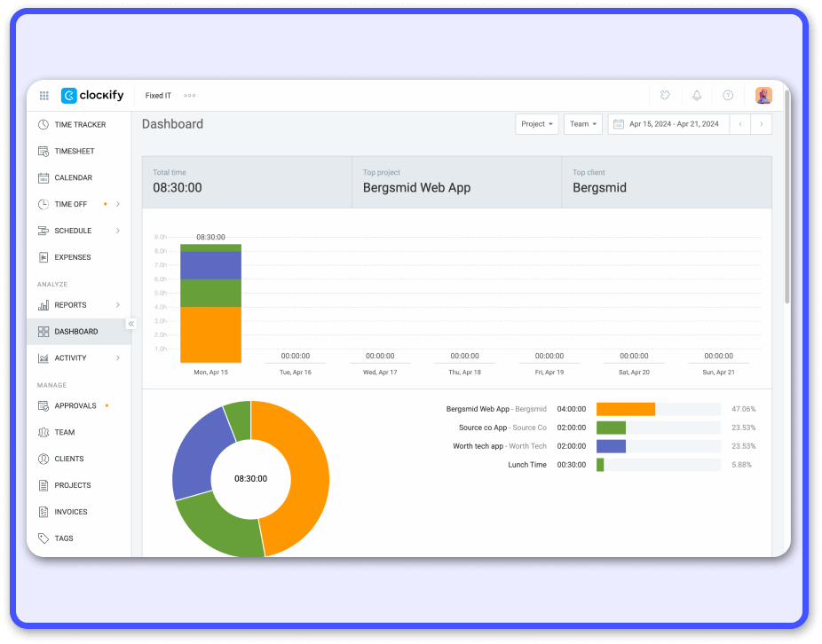Screen dimensions: 822x644
Task: Open Time Tracker menu item
Action: (x=79, y=125)
